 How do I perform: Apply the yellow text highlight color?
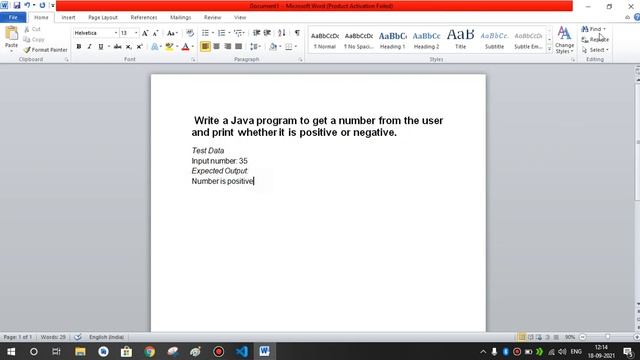[x=169, y=47]
